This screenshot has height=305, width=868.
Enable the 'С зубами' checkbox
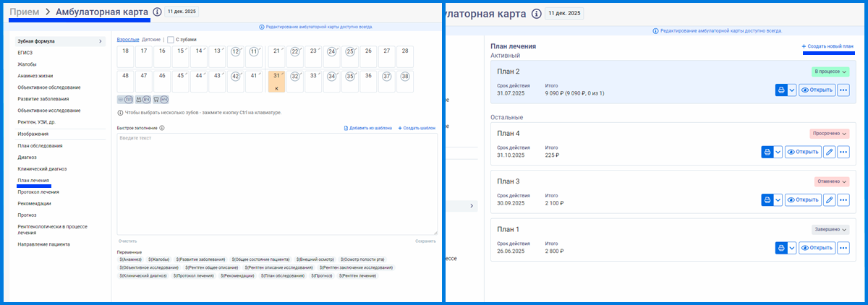click(171, 40)
